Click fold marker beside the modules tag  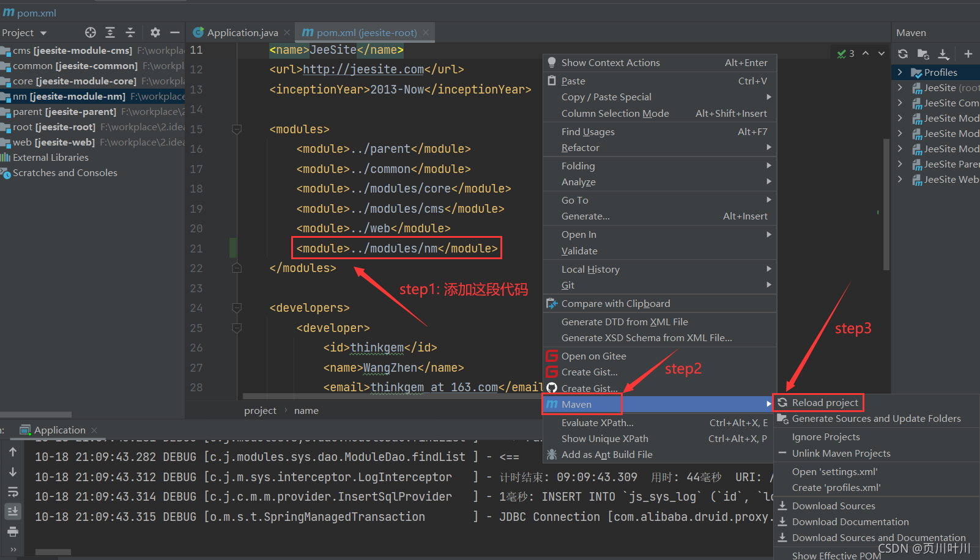tap(237, 129)
